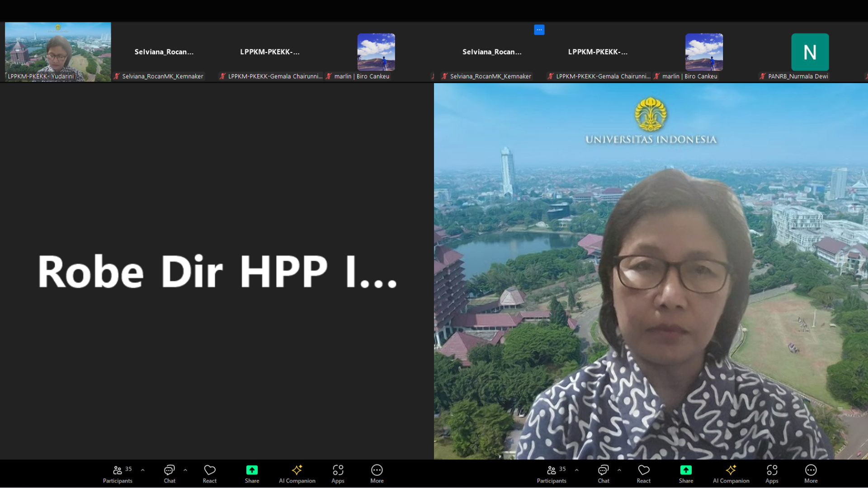This screenshot has width=868, height=488.
Task: Click muted mic icon beside right marlin name
Action: pos(656,76)
